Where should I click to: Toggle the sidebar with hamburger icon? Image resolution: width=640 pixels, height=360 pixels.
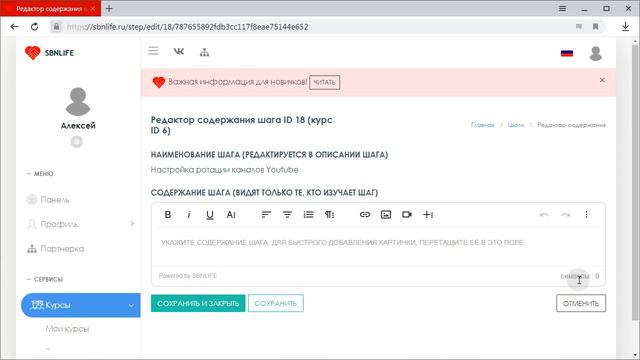pos(153,51)
